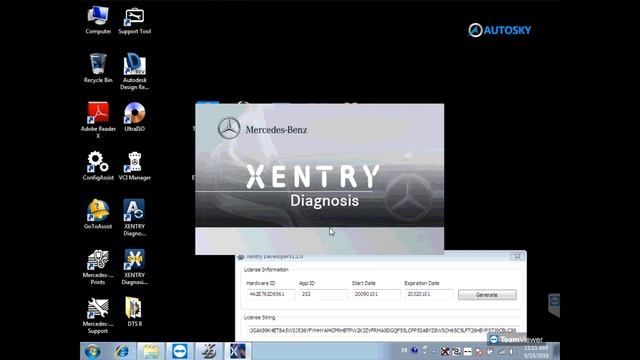Click the Expiration Date field
Image resolution: width=640 pixels, height=360 pixels.
429,294
